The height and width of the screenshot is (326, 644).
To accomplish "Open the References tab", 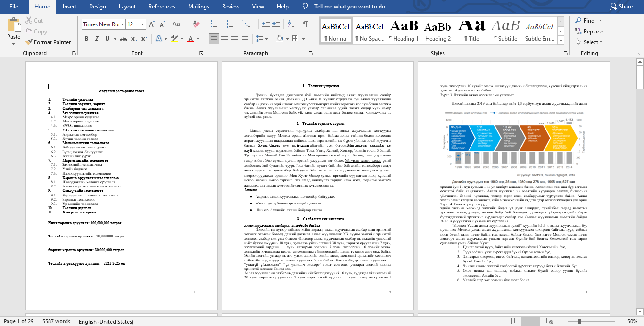I will (x=162, y=7).
